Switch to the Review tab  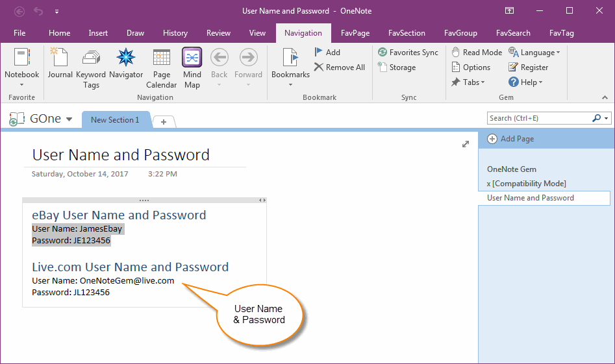click(x=218, y=33)
